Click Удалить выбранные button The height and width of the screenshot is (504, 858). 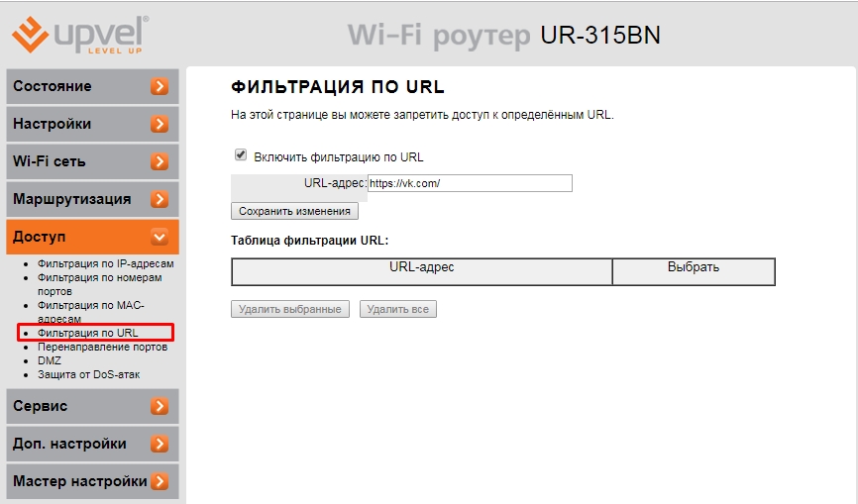pyautogui.click(x=290, y=309)
